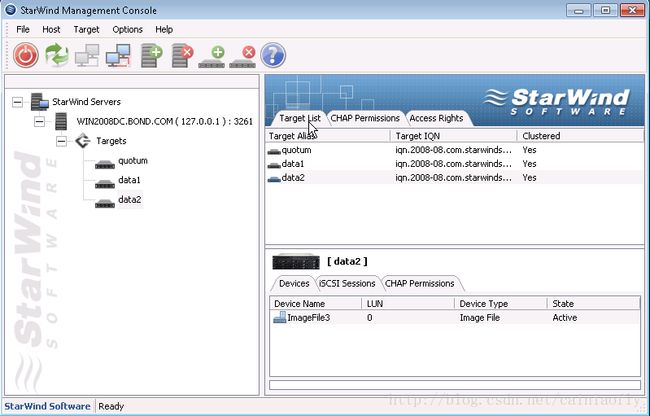
Task: Click the red power Connect toolbar icon
Action: [26, 55]
